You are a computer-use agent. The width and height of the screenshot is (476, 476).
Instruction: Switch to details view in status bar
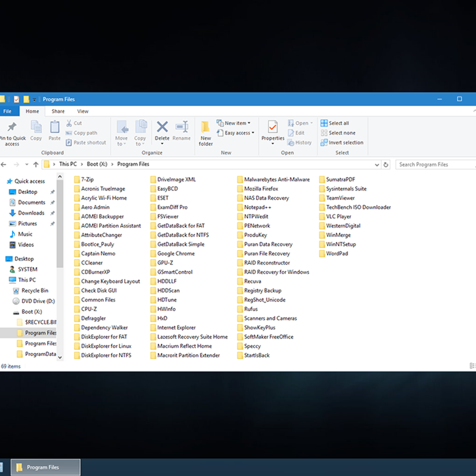[472, 366]
